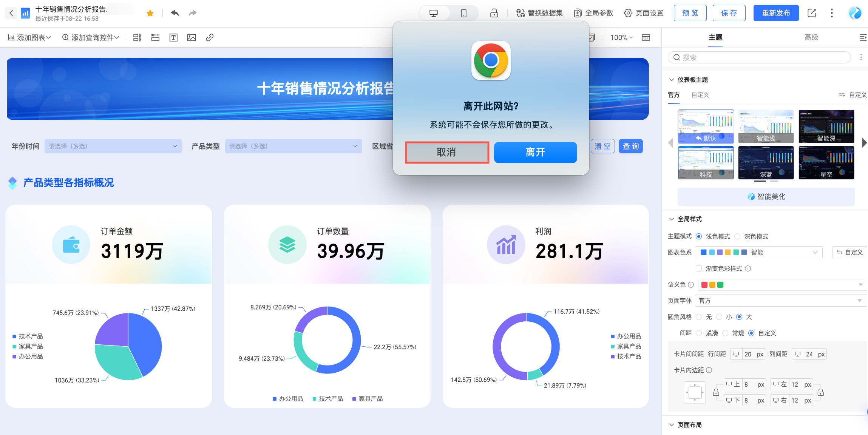Open semantic color swatch selector
Image resolution: width=868 pixels, height=435 pixels.
pyautogui.click(x=782, y=285)
